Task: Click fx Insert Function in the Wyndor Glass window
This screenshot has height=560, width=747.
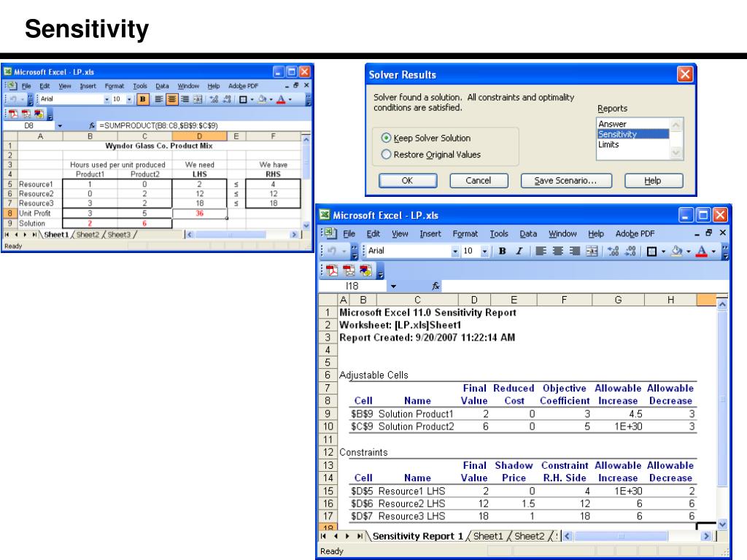Action: tap(92, 125)
